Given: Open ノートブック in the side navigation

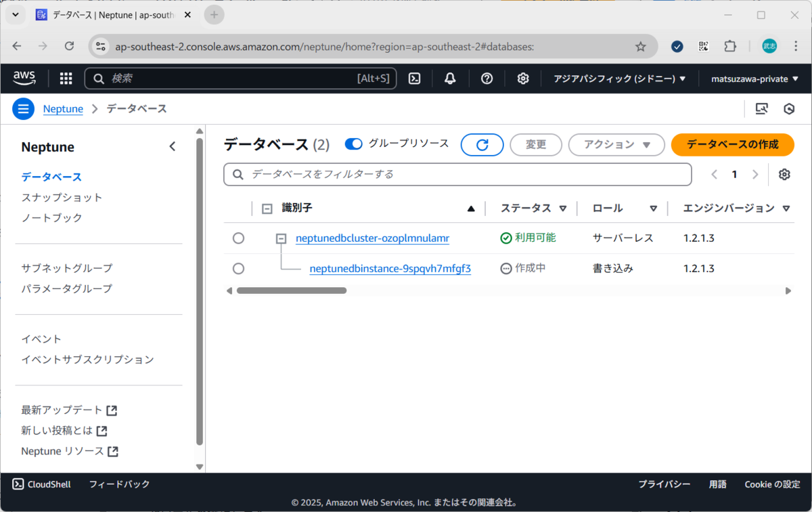Looking at the screenshot, I should click(x=51, y=217).
